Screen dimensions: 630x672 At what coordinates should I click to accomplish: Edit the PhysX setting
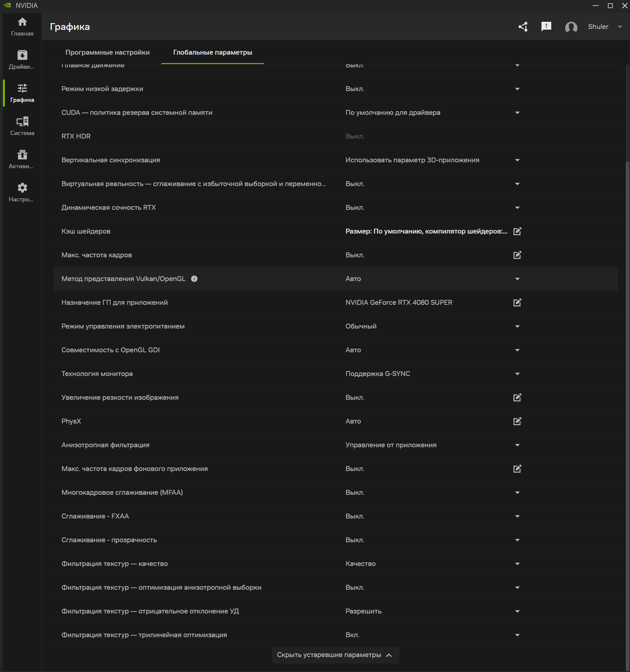(517, 421)
